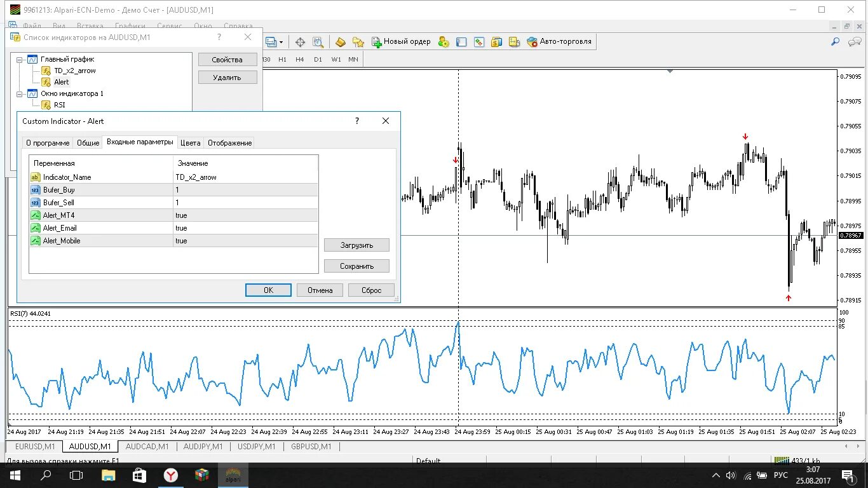Click the Значение column header
This screenshot has height=488, width=868.
point(245,163)
